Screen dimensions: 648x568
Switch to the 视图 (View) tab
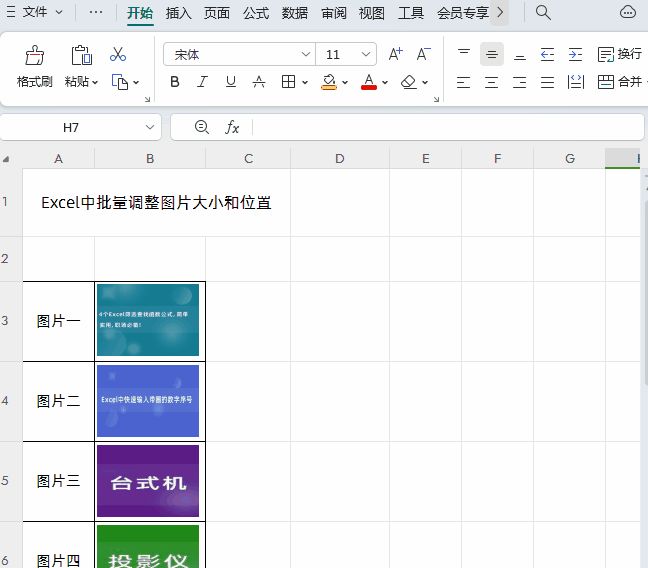[372, 13]
